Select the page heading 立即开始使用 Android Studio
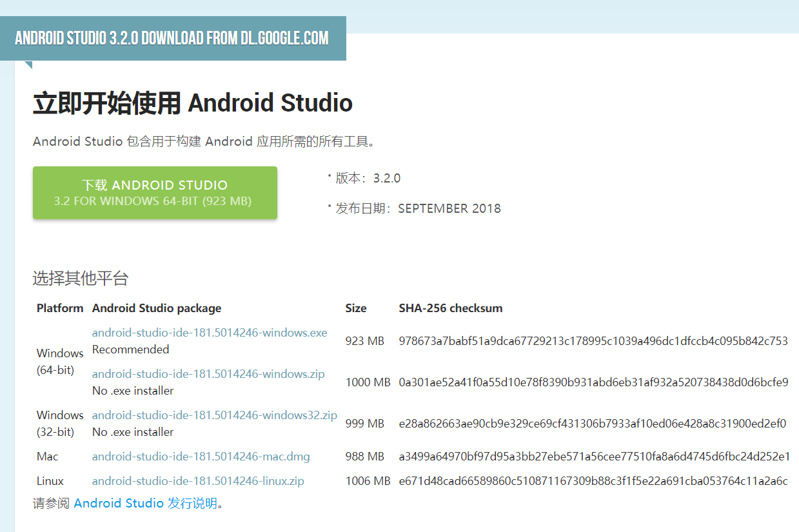799x532 pixels. 193,103
